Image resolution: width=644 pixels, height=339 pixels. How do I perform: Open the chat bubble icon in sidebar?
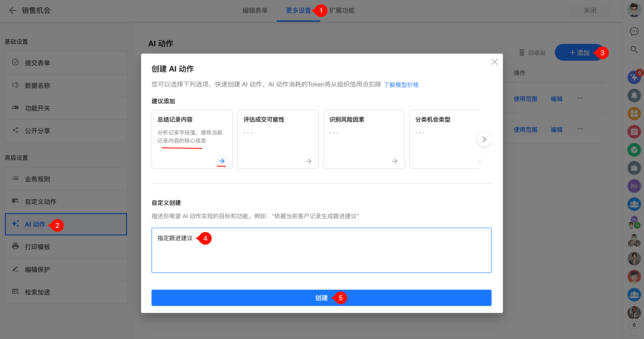pyautogui.click(x=634, y=31)
